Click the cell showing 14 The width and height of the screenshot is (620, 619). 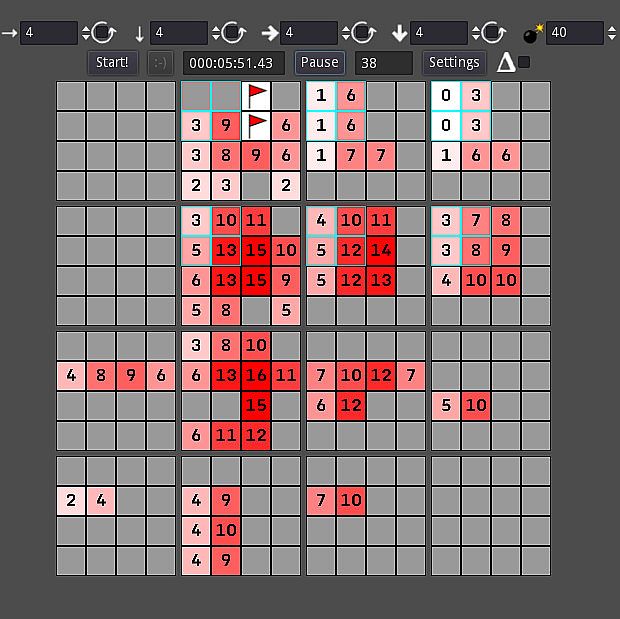[381, 251]
